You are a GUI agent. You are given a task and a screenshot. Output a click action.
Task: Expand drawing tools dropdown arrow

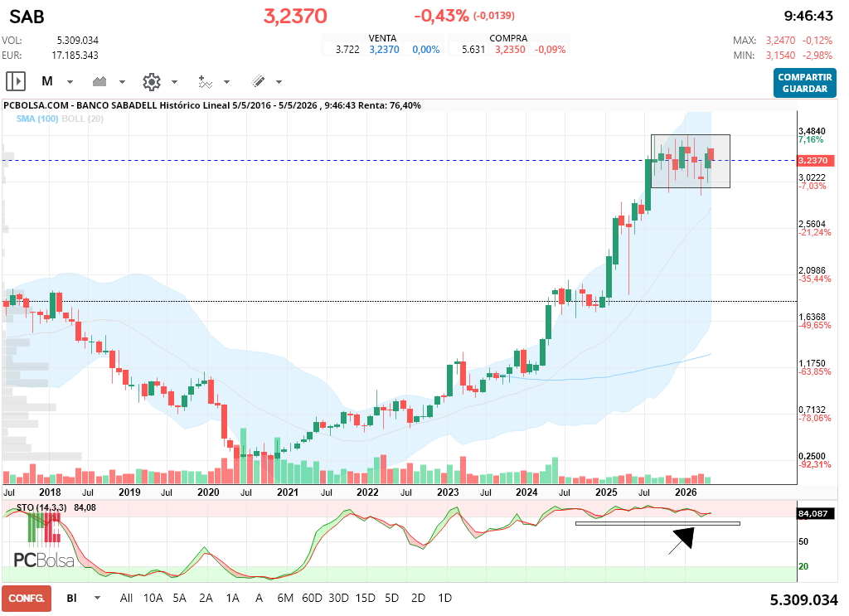coord(279,82)
